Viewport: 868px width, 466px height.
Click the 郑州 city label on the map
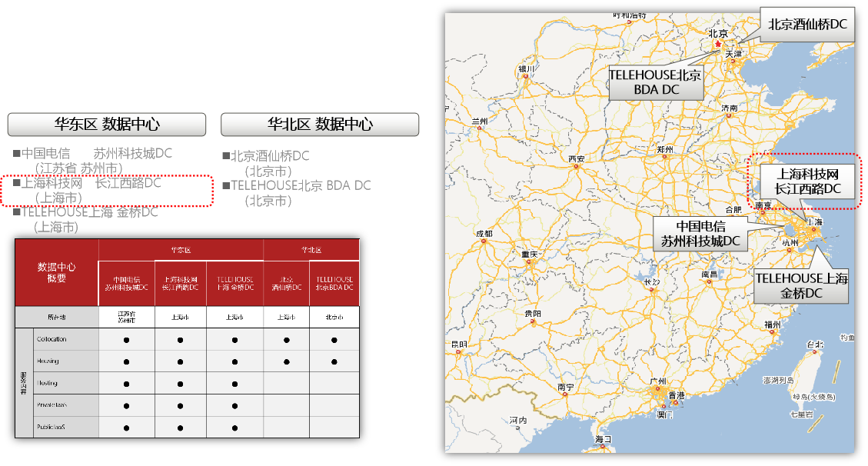tap(665, 149)
